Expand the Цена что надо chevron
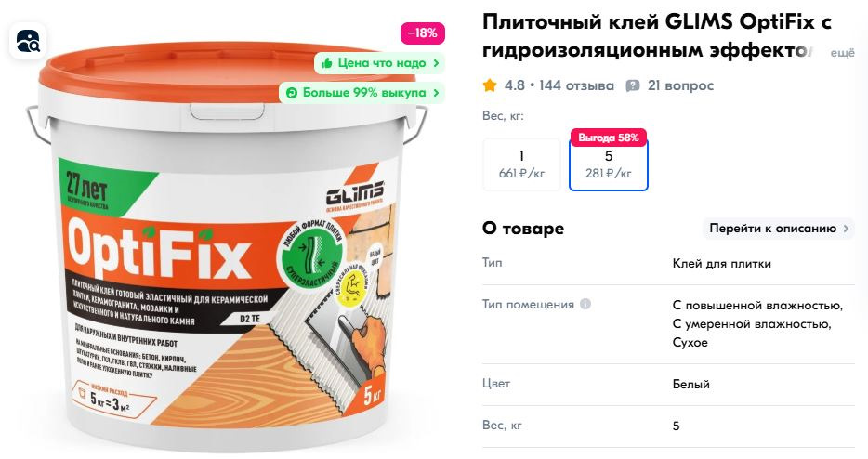868x459 pixels. [436, 63]
